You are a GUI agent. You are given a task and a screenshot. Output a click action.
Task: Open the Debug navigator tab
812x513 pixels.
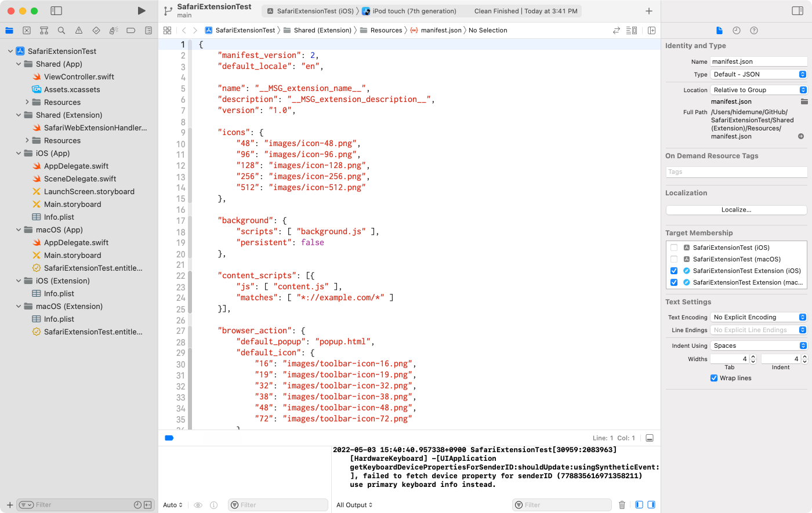click(114, 31)
